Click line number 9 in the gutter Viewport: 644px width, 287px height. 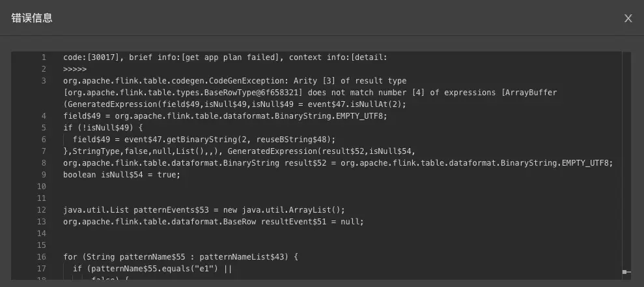point(43,175)
